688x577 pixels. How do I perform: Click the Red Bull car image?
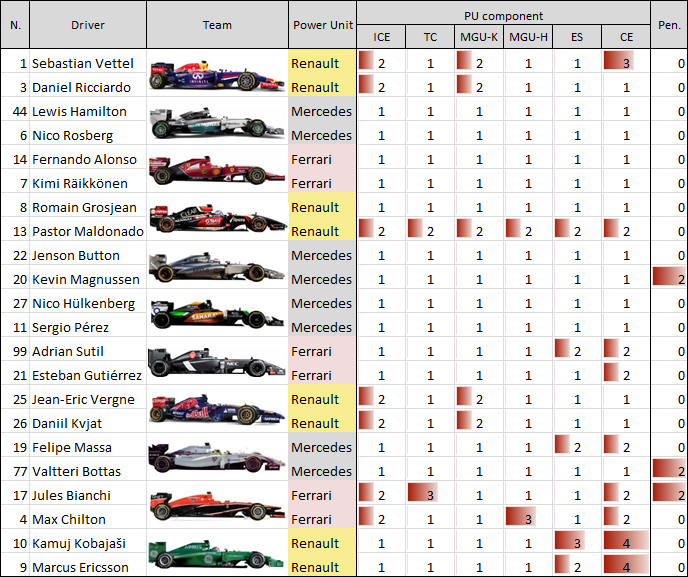click(x=217, y=75)
